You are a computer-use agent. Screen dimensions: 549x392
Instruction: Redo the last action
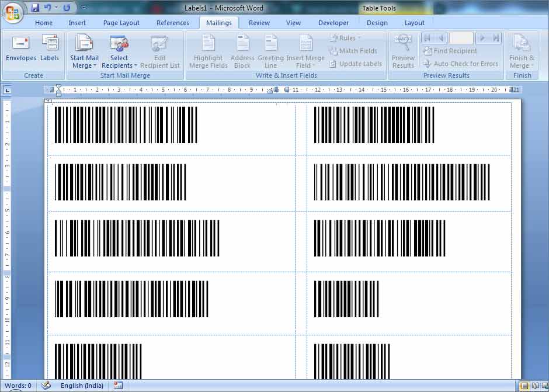(x=66, y=8)
